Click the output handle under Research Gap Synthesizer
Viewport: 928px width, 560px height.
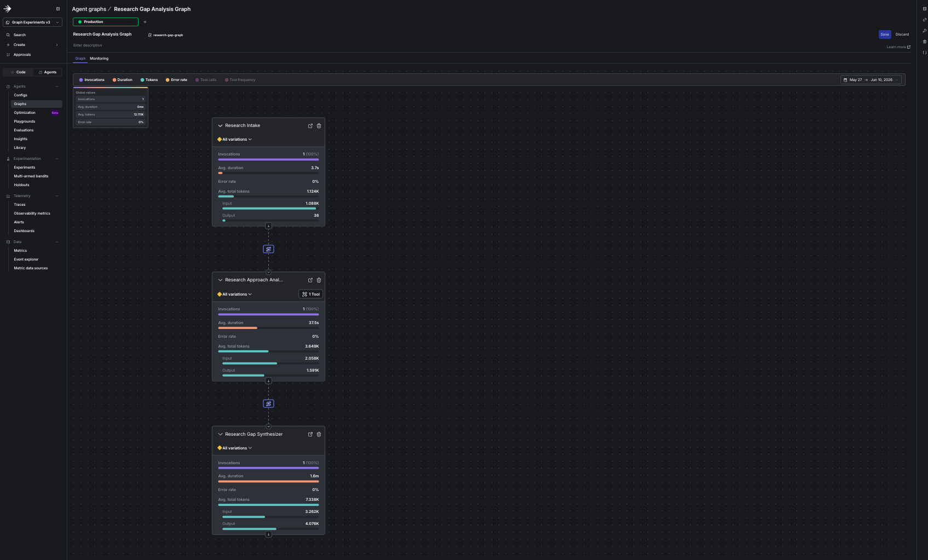(268, 535)
